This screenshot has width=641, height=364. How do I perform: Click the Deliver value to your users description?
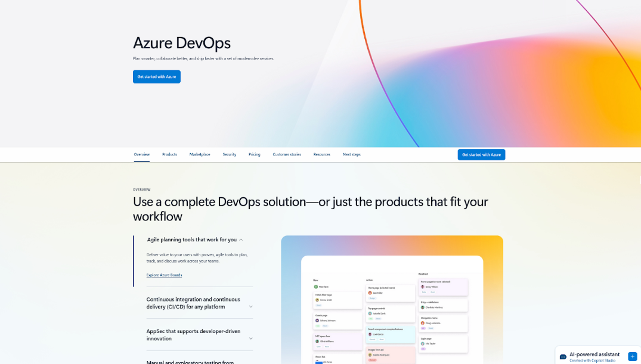click(x=197, y=258)
